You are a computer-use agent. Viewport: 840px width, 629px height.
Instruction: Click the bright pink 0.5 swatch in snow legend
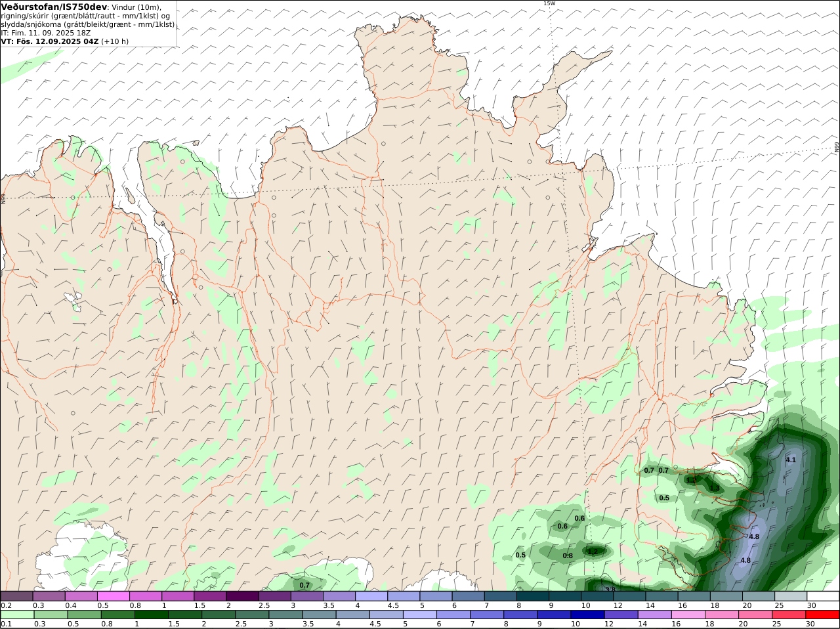(113, 596)
